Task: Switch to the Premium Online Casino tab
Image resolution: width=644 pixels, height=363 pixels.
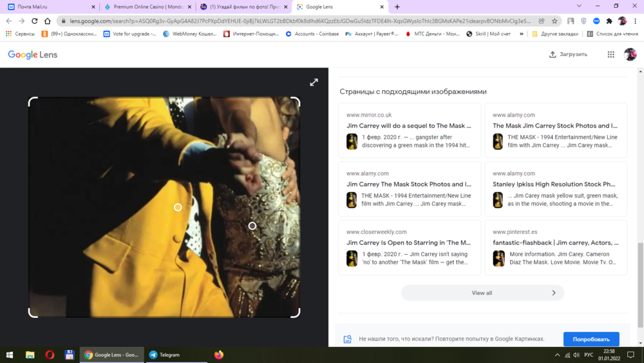Action: click(147, 6)
